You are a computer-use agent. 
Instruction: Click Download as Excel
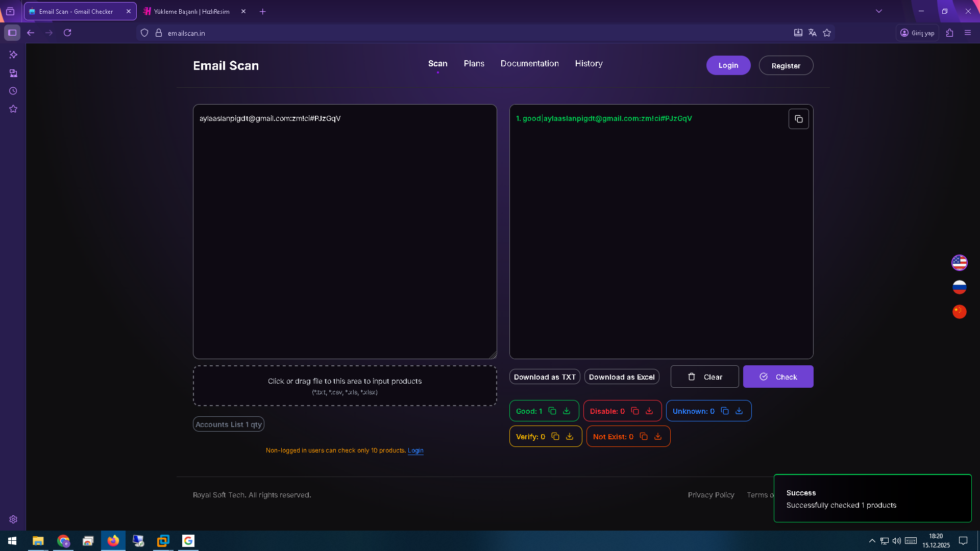(x=622, y=377)
